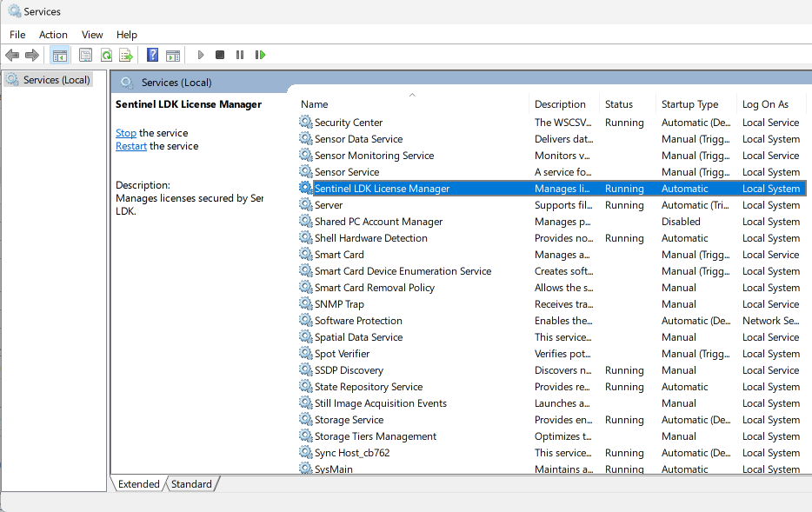Select the Smart Card Removal Policy row
The width and height of the screenshot is (812, 512).
tap(552, 288)
